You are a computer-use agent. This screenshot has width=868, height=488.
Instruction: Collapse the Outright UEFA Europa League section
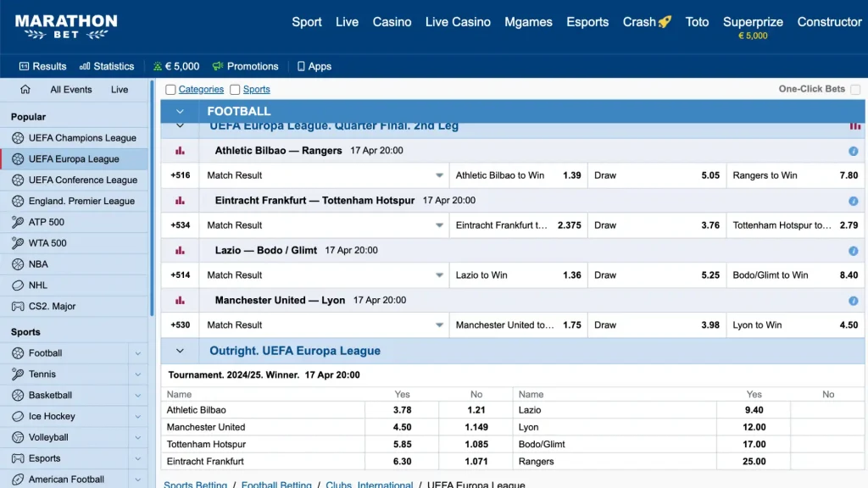[x=180, y=351]
